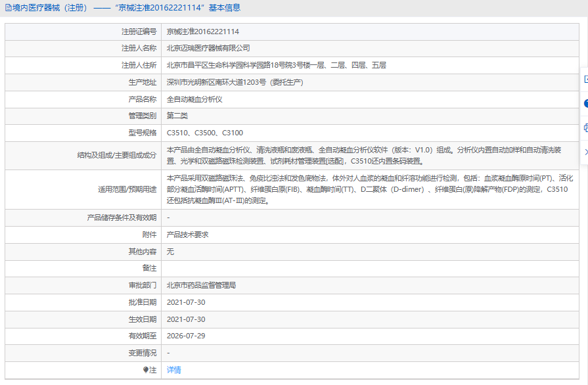
Task: Click model specification C3510、C3500、C3100
Action: 205,133
